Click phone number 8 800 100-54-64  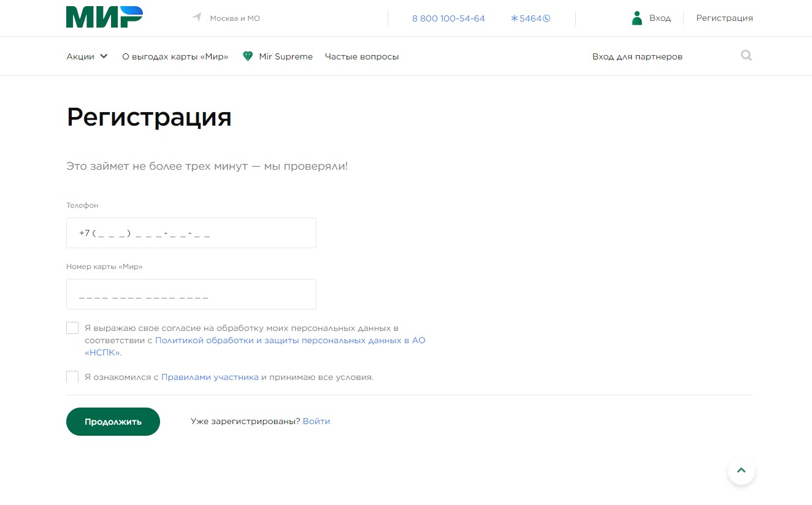(448, 18)
